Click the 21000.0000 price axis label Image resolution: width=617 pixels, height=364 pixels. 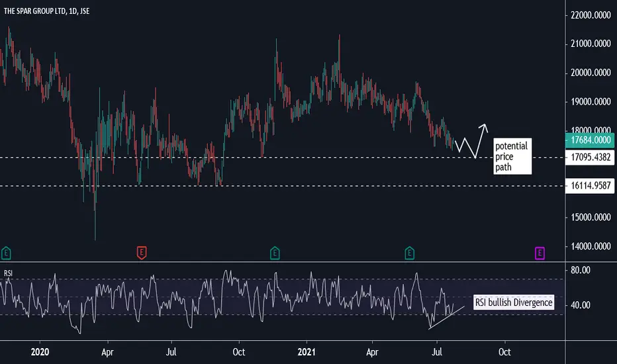(591, 44)
